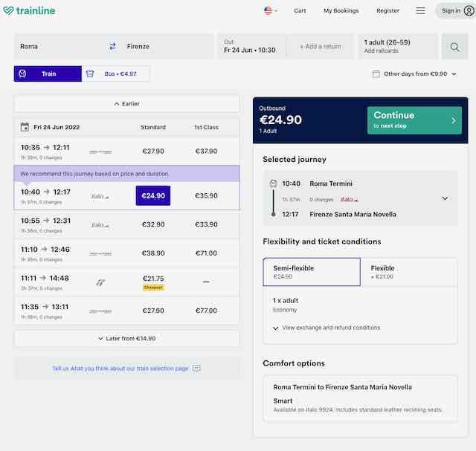Select €77.00 1st Class for 11:35 train
Viewport: 476px width, 451px height.
pos(206,311)
